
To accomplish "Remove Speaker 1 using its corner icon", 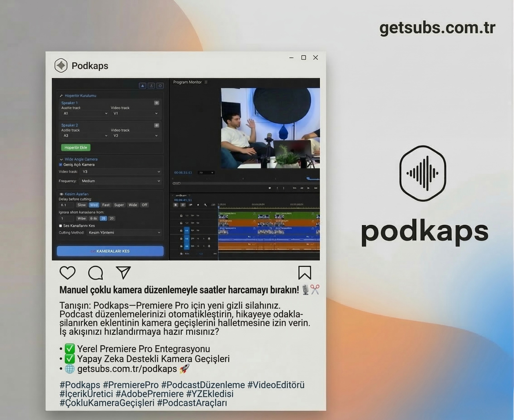I will click(x=157, y=103).
